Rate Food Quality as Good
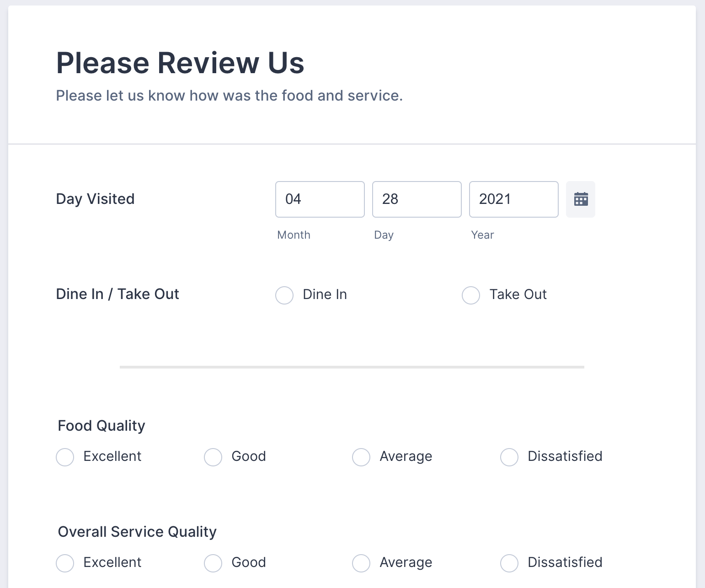Viewport: 705px width, 588px height. [213, 457]
